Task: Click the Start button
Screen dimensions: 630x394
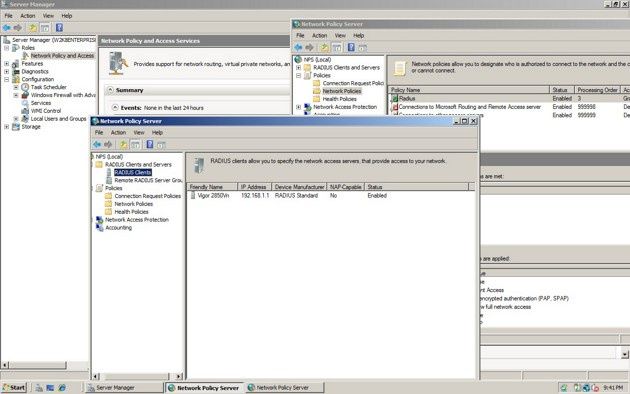Action: click(x=14, y=388)
